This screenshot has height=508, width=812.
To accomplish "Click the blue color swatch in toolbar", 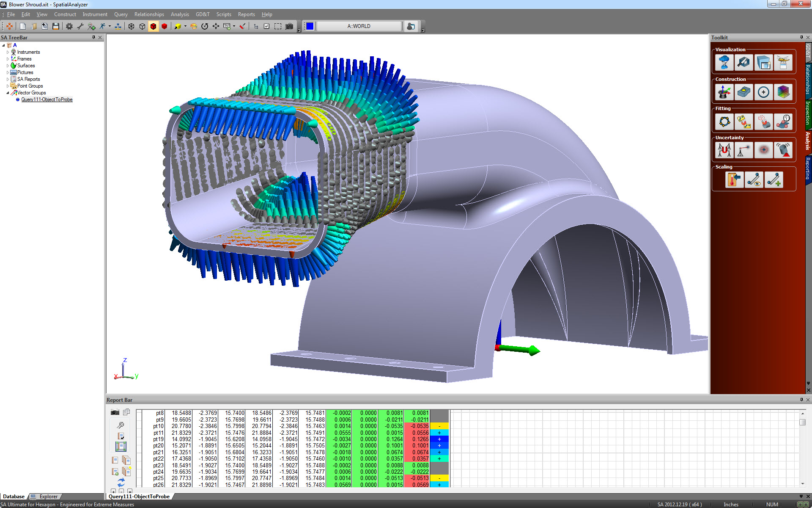I will (x=310, y=26).
